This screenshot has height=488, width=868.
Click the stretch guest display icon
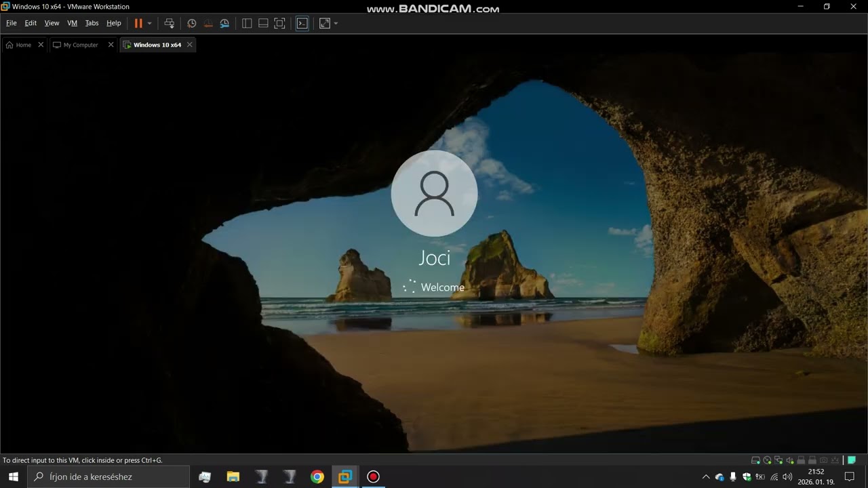[325, 23]
